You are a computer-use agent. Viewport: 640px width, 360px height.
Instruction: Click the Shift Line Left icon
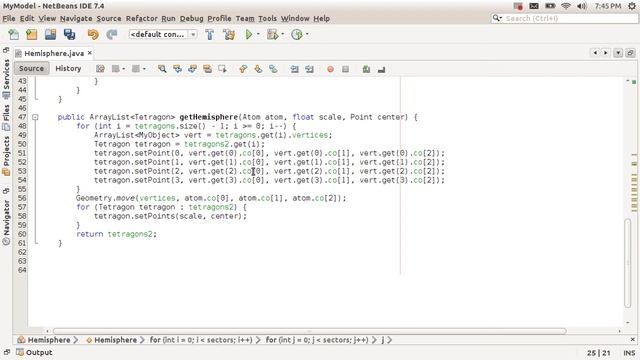(x=294, y=69)
